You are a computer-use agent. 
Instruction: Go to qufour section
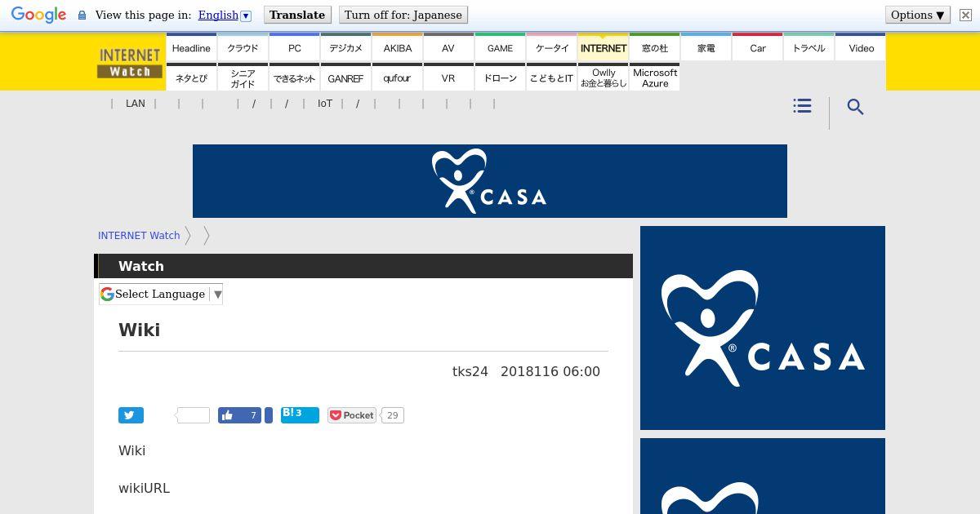click(x=398, y=78)
